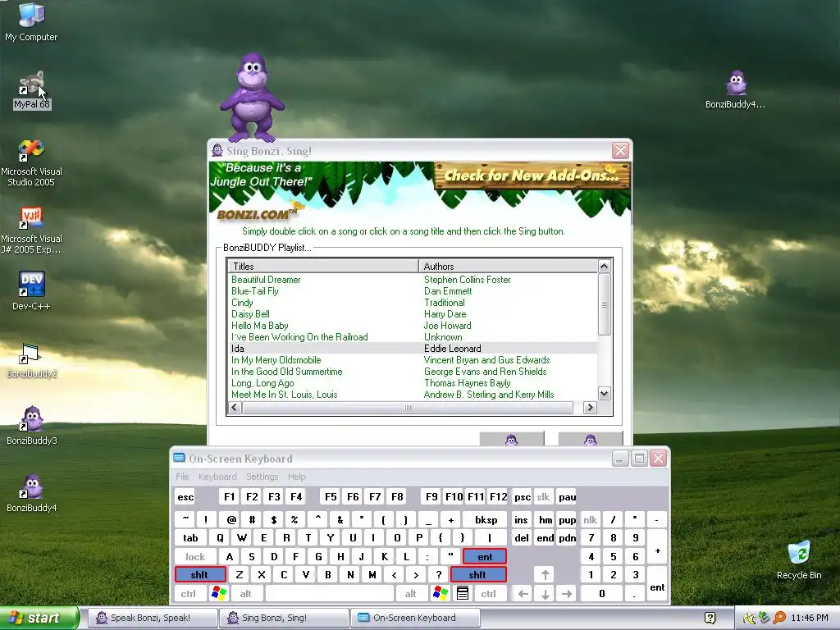
Task: Click the right Windows logo key on keyboard
Action: pos(441,593)
